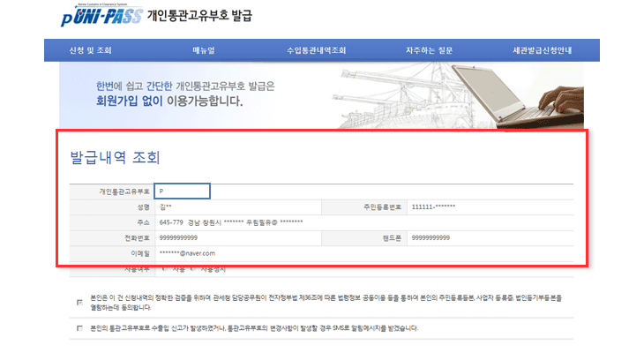Enable the SMS 알림메시지 수신 checkbox
644x353 pixels.
79,328
